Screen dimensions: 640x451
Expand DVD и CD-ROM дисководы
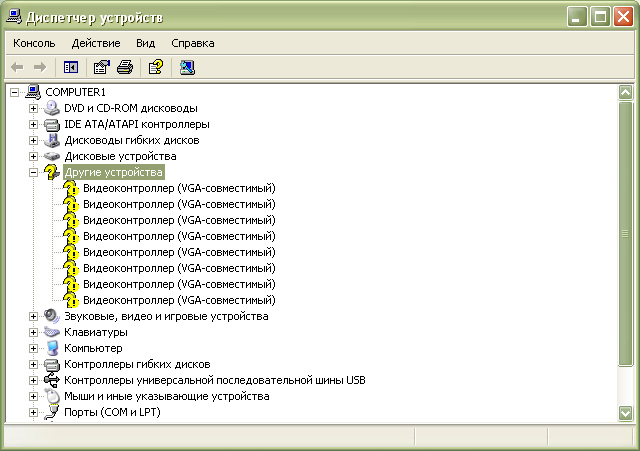coord(33,109)
